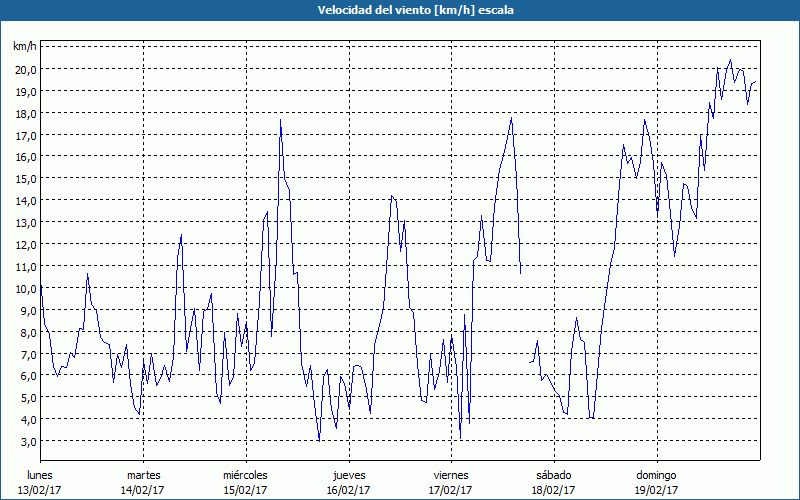Screen dimensions: 800x500
Task: Click the 19/02/17 date label
Action: [x=656, y=490]
